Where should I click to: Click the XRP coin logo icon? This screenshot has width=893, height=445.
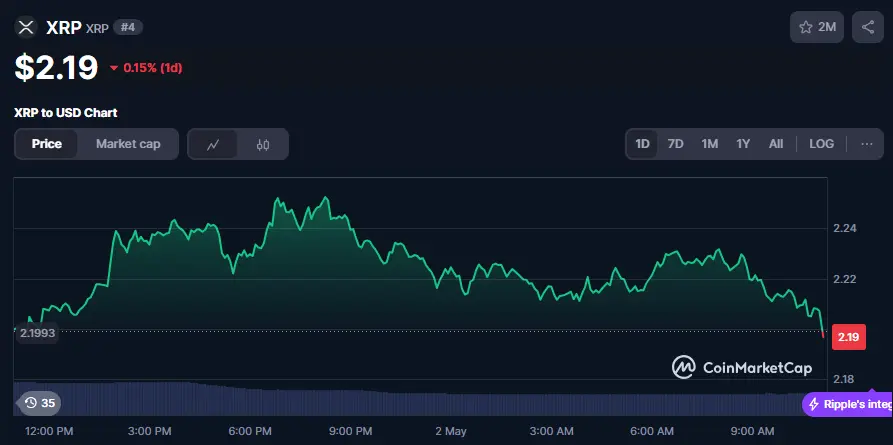pos(26,27)
